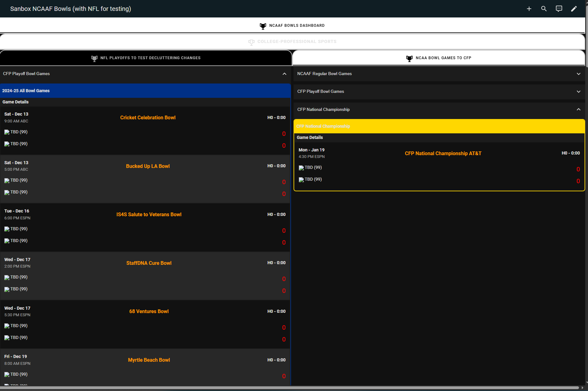Collapse the left CFP Playoff Bowl Games panel
Viewport: 588px width, 391px height.
[x=284, y=74]
